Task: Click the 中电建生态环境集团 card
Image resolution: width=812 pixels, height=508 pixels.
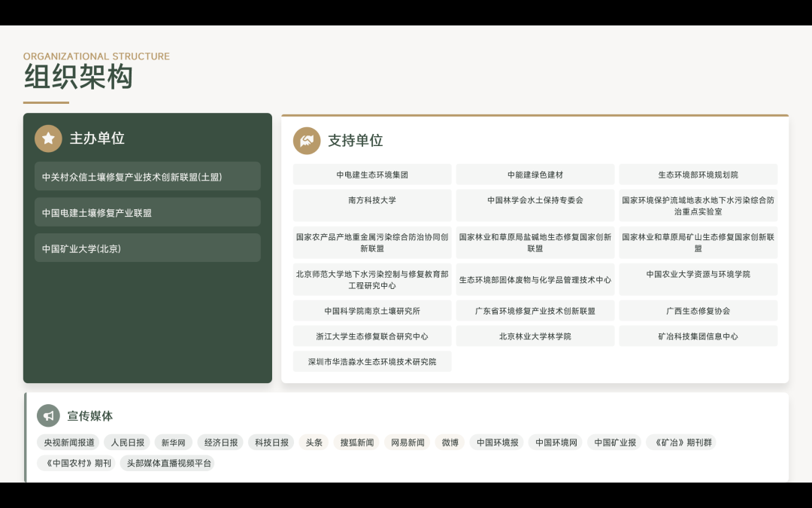Action: click(372, 175)
